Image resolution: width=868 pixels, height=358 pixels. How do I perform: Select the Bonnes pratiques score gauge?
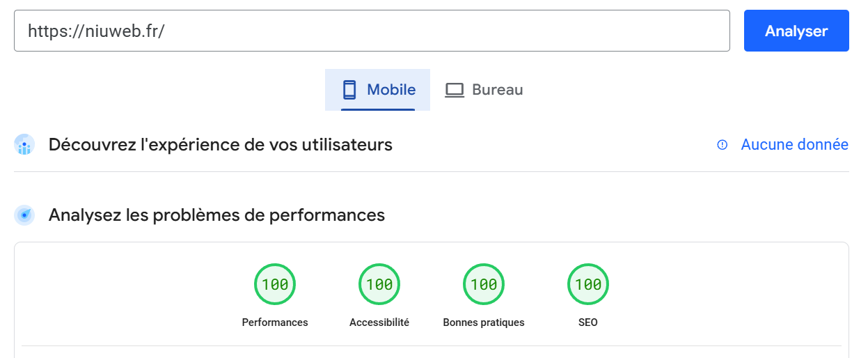coord(484,284)
